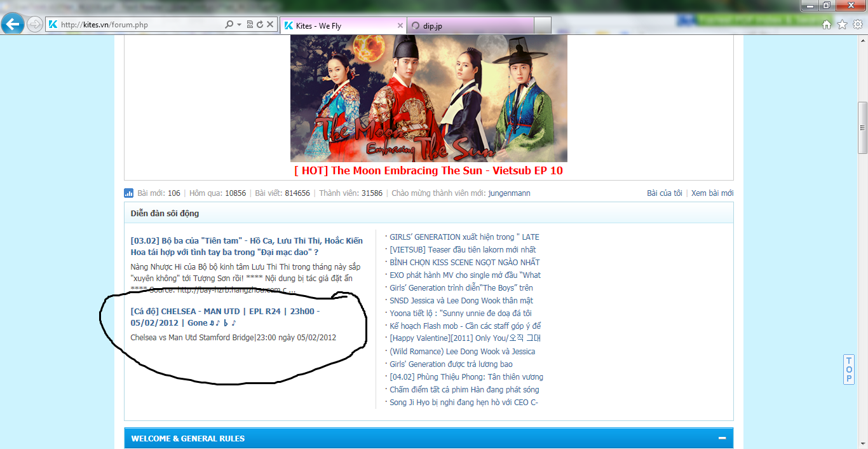Open the HOT Moon Embracing The Sun Vietsub link
This screenshot has width=868, height=449.
pos(428,170)
